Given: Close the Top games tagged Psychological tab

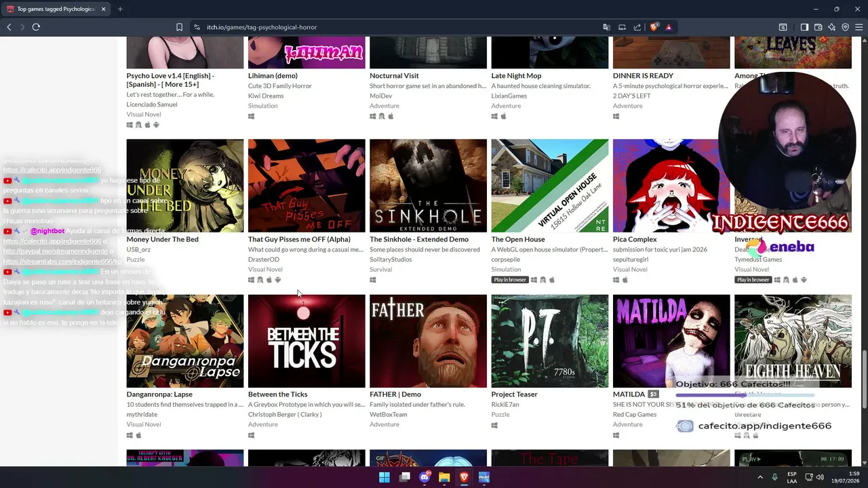Looking at the screenshot, I should point(104,9).
